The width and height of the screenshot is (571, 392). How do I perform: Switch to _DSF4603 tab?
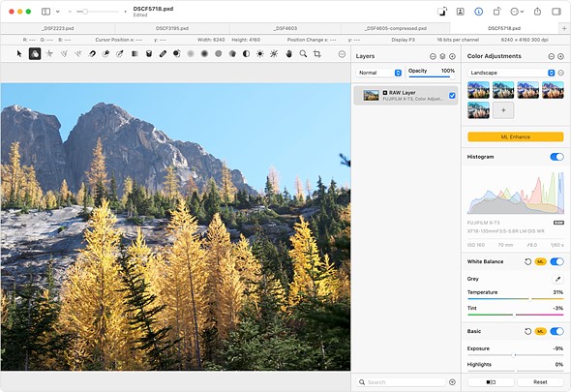[285, 28]
